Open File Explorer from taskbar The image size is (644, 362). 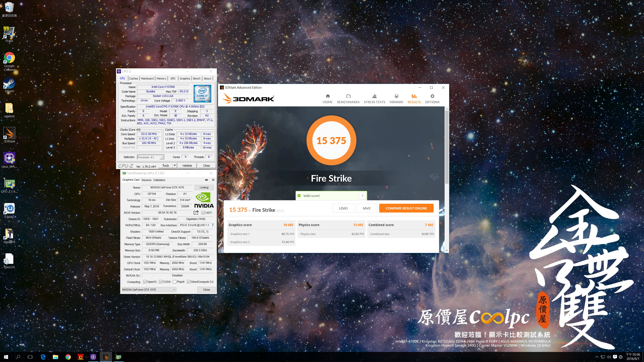56,357
